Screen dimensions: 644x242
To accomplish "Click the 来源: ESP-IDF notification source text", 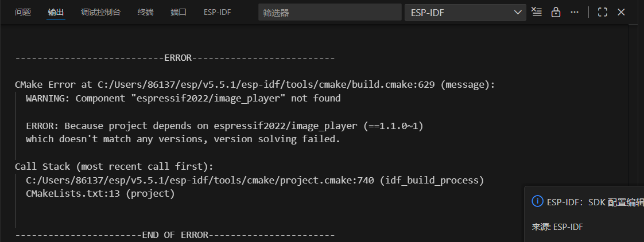I will coord(557,227).
